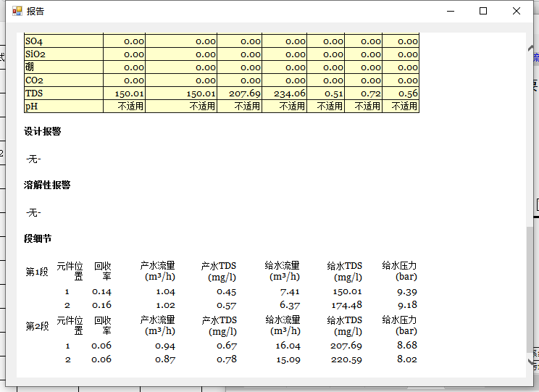
Task: Click the 溶解性报警 section heading
Action: 47,185
